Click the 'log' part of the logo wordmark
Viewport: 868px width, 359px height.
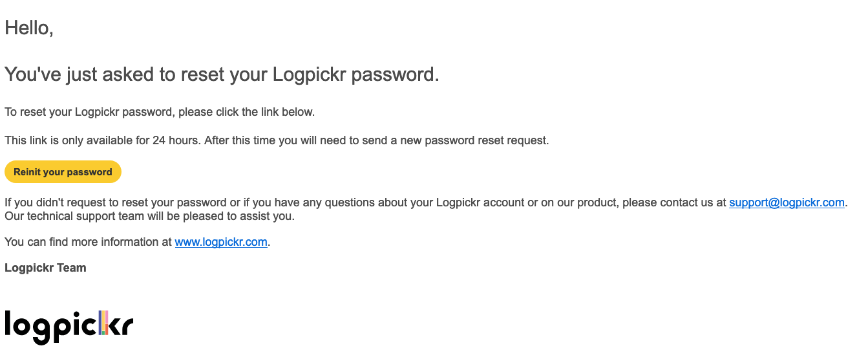tap(26, 327)
